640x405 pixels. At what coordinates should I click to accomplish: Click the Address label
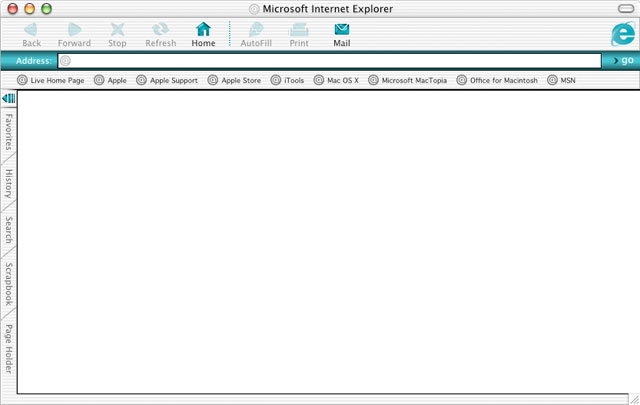34,61
